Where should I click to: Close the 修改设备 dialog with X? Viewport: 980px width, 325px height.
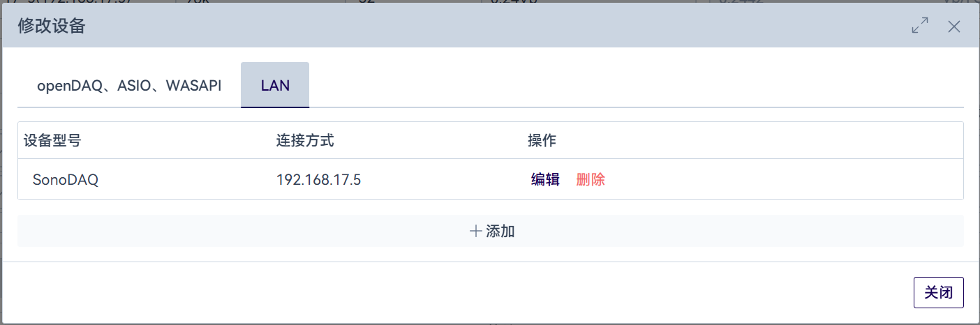pyautogui.click(x=954, y=27)
